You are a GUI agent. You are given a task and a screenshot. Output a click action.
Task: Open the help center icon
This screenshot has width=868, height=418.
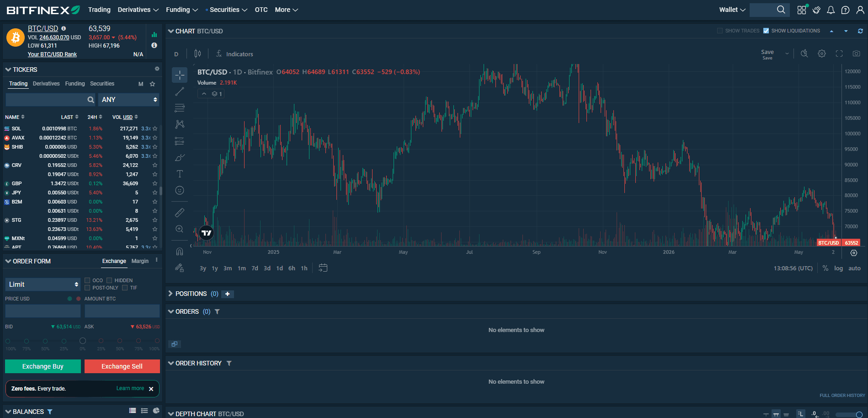click(846, 10)
